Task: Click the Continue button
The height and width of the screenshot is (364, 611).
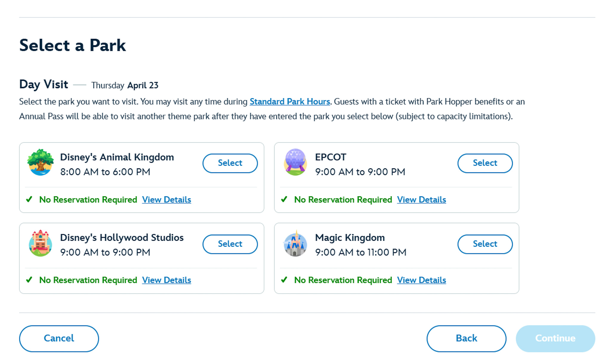Action: point(555,338)
